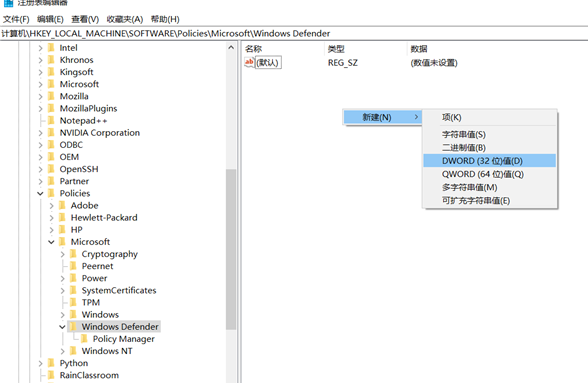The width and height of the screenshot is (588, 383).
Task: Open the 查看(V) menu
Action: pyautogui.click(x=85, y=19)
